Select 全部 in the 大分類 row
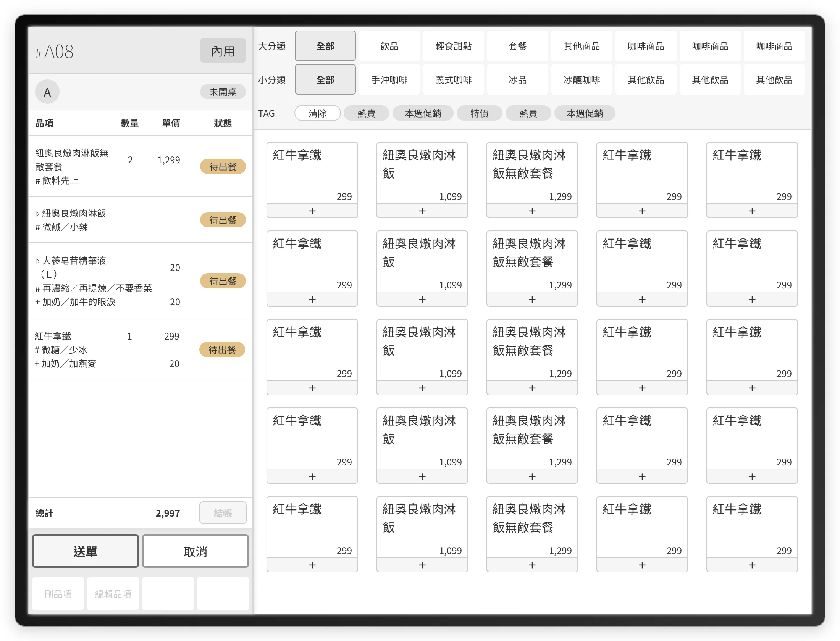 (325, 46)
